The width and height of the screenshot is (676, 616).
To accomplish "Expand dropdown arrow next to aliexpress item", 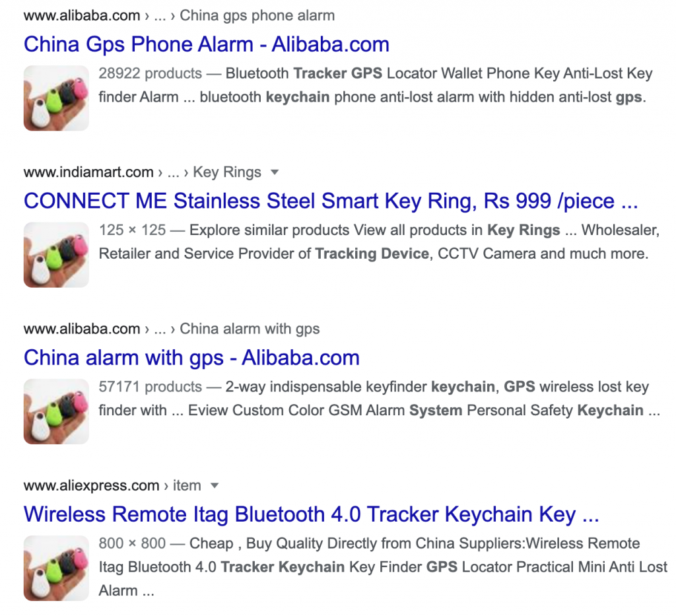I will (215, 486).
